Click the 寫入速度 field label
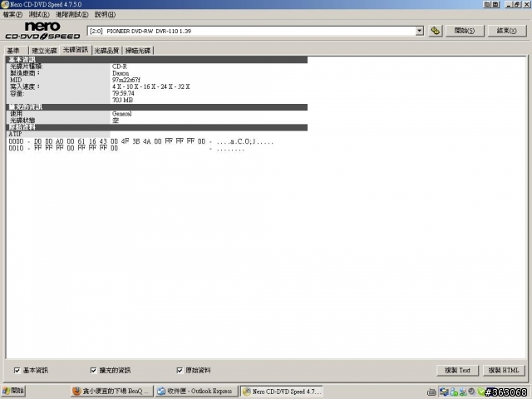The width and height of the screenshot is (532, 399). point(25,86)
